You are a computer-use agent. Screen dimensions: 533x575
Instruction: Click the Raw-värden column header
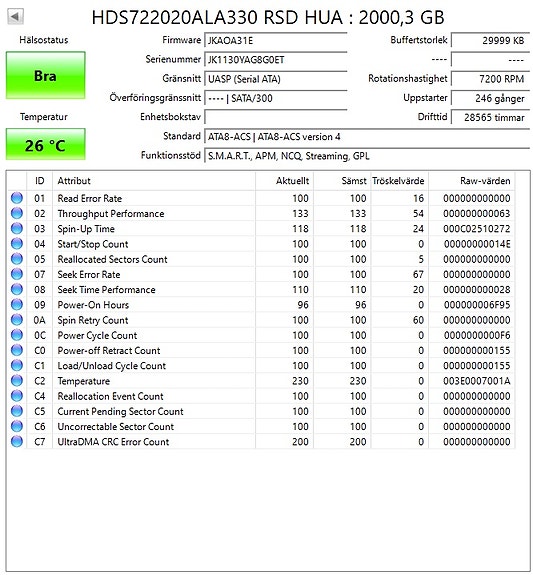pyautogui.click(x=472, y=181)
